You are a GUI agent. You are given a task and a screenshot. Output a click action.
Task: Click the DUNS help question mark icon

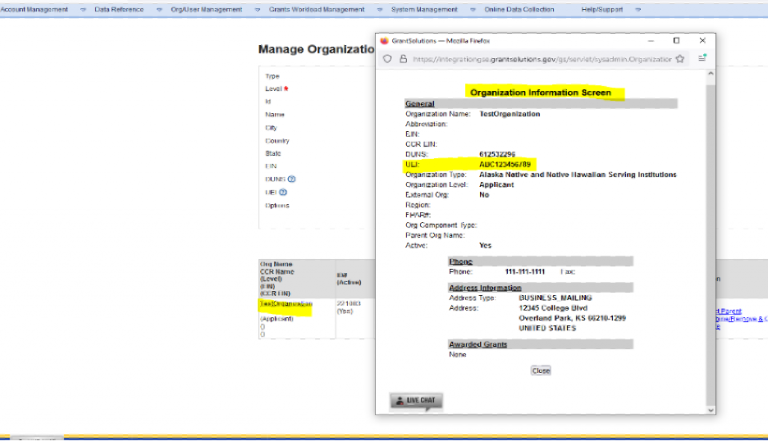coord(292,180)
